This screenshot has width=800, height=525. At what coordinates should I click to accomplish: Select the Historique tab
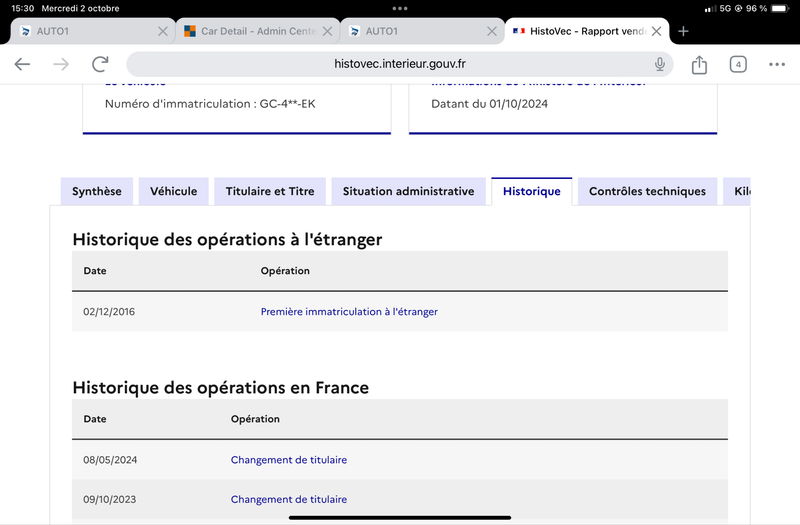(x=532, y=191)
